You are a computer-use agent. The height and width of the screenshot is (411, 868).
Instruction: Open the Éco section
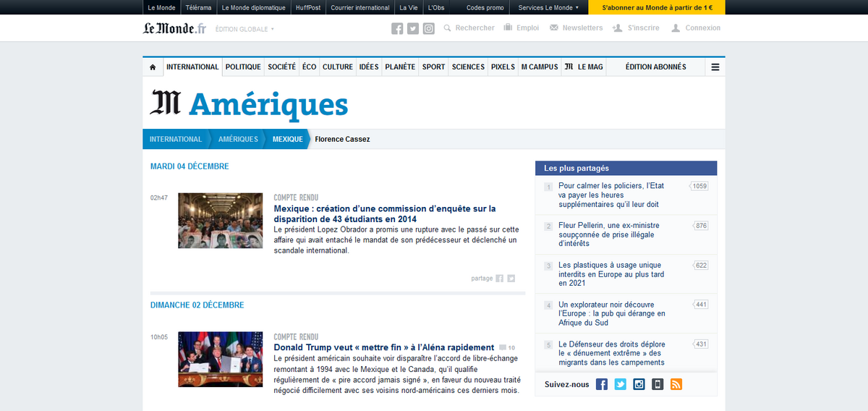[x=310, y=67]
